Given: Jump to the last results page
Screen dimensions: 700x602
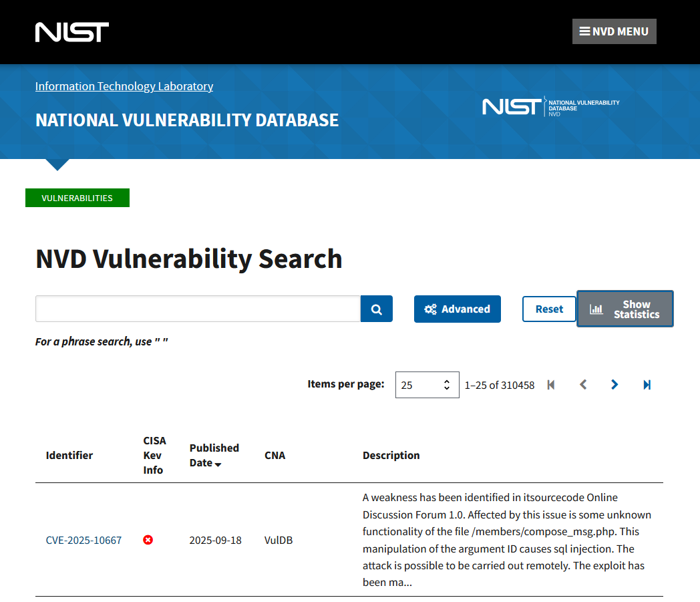Looking at the screenshot, I should point(646,385).
